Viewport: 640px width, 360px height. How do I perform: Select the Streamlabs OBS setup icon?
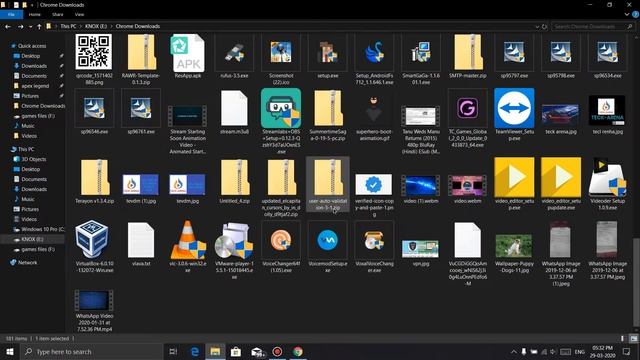281,108
